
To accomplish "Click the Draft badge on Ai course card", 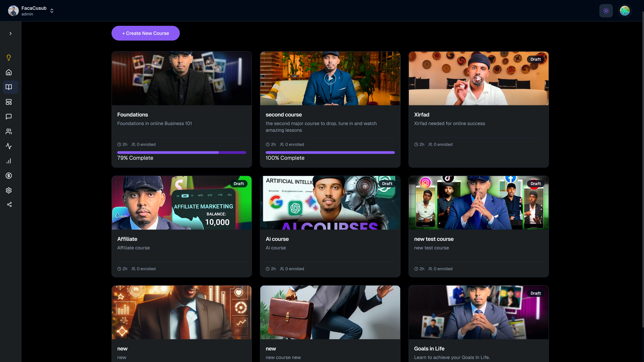I will [387, 184].
